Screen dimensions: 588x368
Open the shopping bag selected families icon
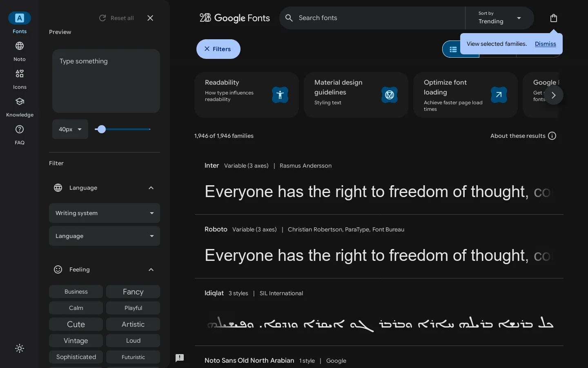coord(554,18)
